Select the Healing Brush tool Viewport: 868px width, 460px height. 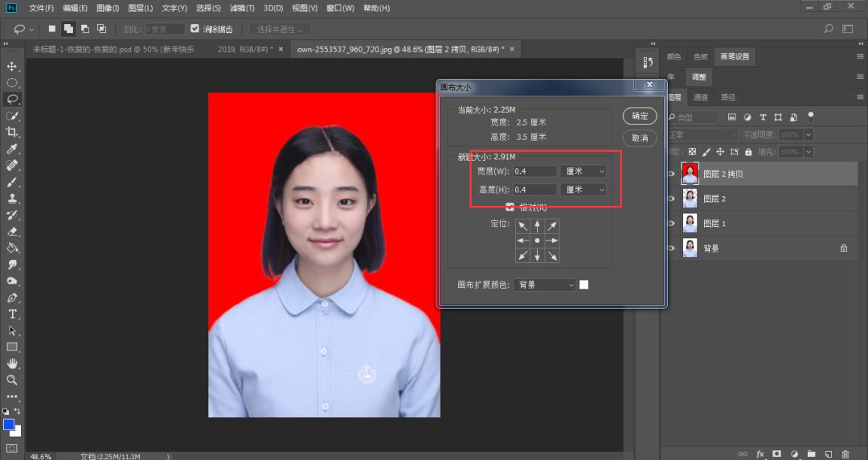pos(11,166)
